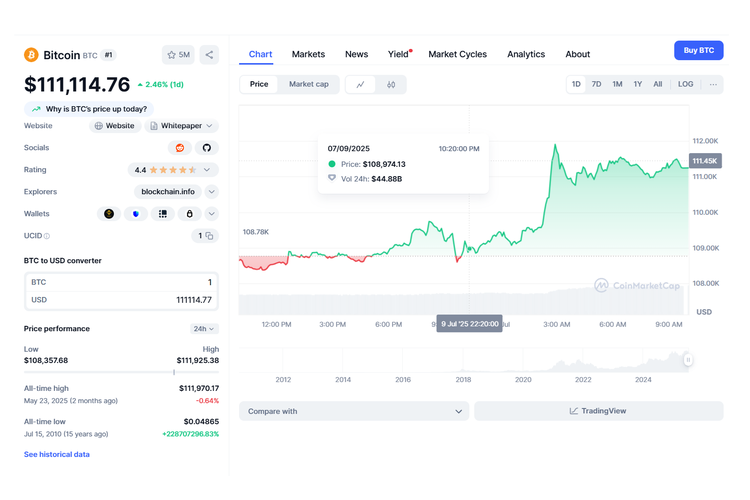Open the Reddit social link
This screenshot has width=750, height=500.
click(180, 148)
